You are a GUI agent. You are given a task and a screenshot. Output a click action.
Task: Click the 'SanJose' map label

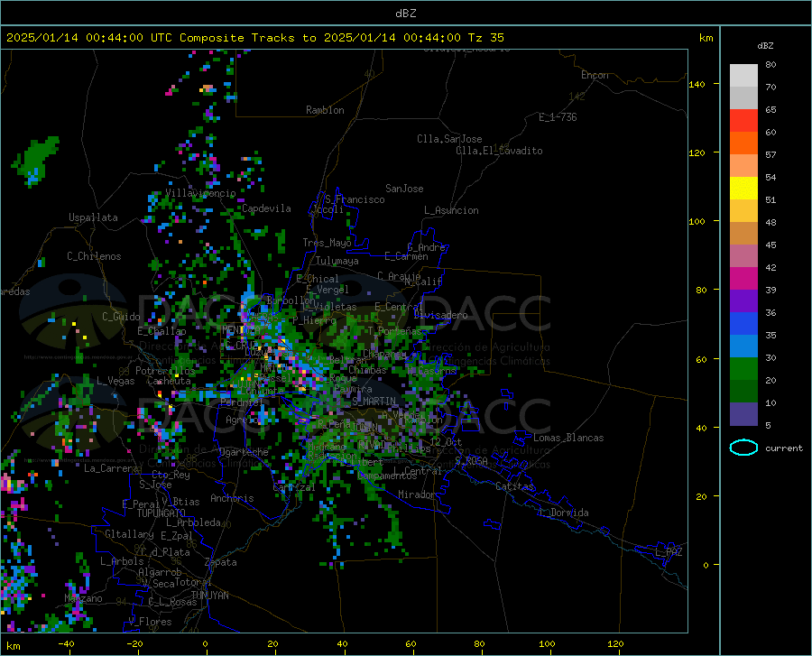point(404,189)
